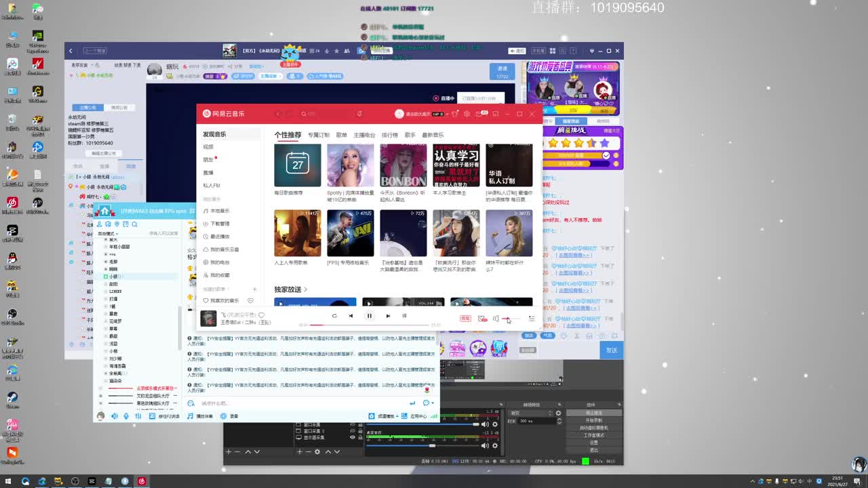
Task: Pause the current song
Action: pos(370,316)
